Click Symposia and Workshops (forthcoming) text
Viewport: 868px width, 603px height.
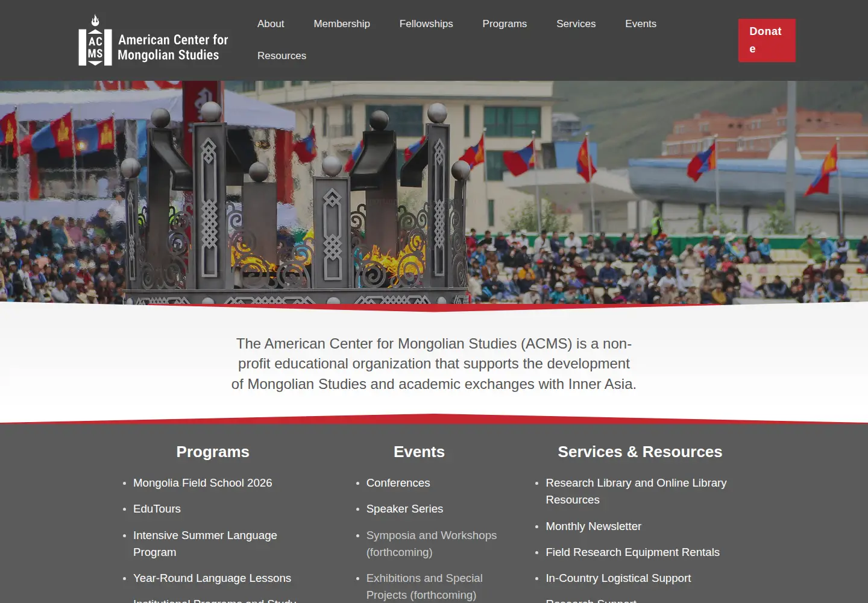point(432,543)
